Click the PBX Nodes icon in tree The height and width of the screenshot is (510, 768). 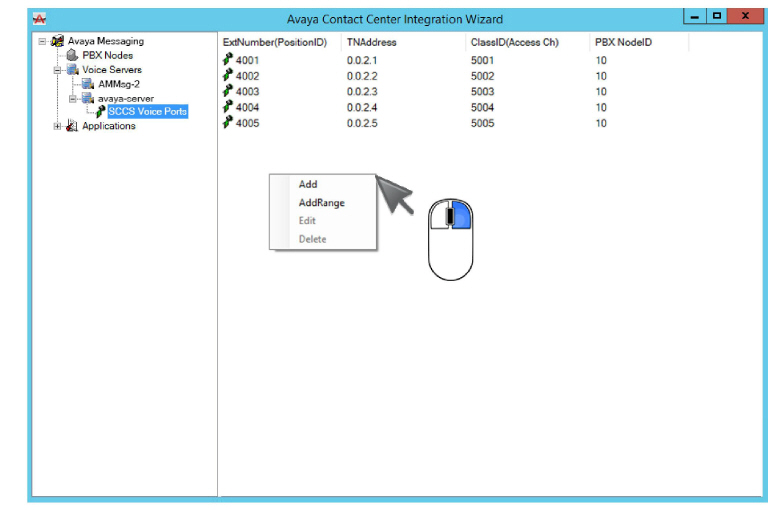(72, 55)
